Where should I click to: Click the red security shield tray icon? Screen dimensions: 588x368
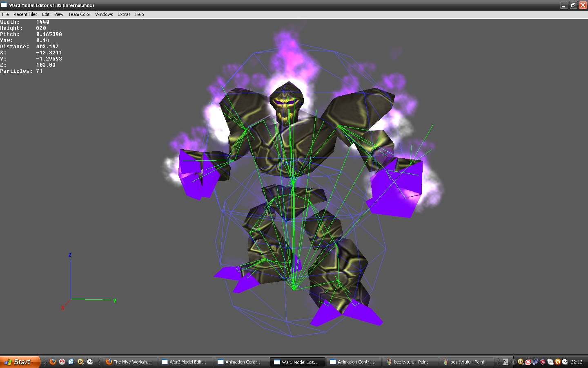pos(543,362)
